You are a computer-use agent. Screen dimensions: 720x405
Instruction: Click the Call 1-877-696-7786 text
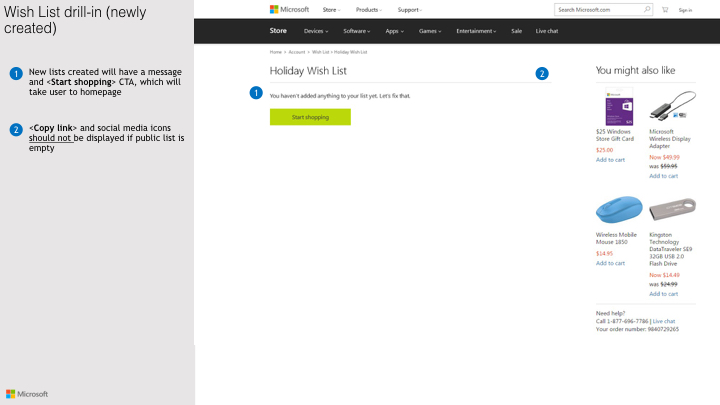[x=622, y=321]
